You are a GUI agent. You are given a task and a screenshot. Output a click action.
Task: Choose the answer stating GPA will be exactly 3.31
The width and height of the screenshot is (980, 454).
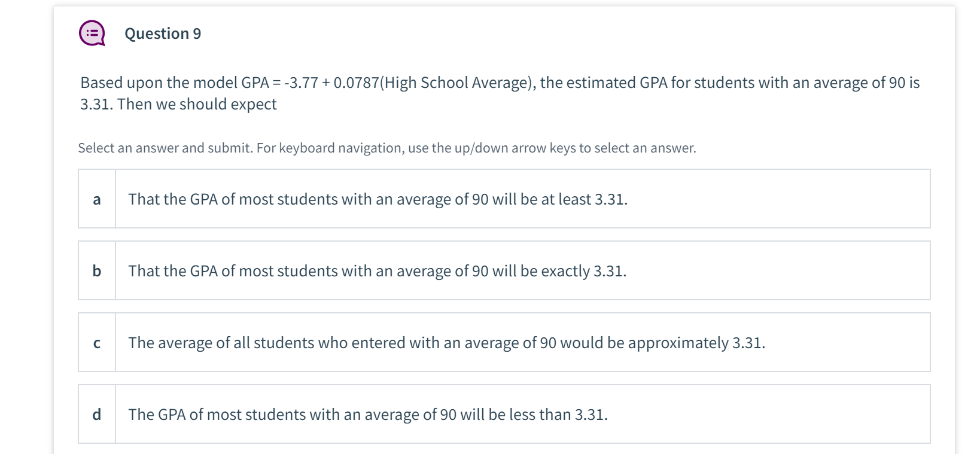click(377, 270)
